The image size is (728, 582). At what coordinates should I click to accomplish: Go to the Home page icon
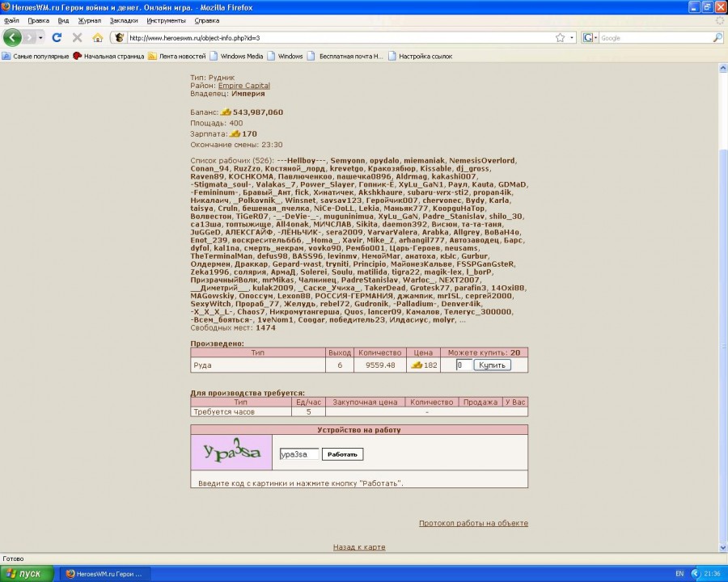tap(98, 37)
